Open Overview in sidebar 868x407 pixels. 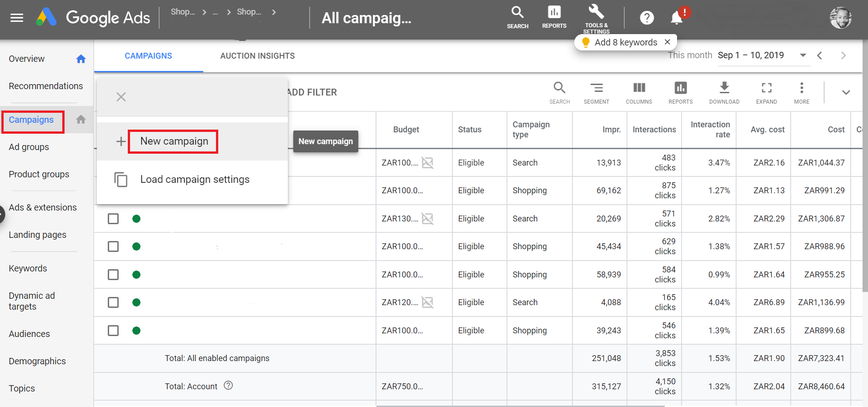pos(26,59)
